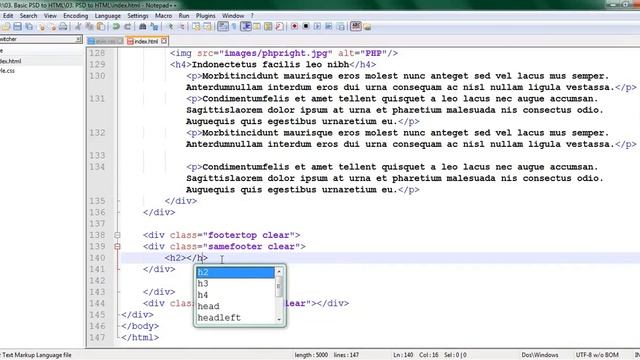Click line number 140 in margin
The width and height of the screenshot is (640, 360).
coord(97,258)
